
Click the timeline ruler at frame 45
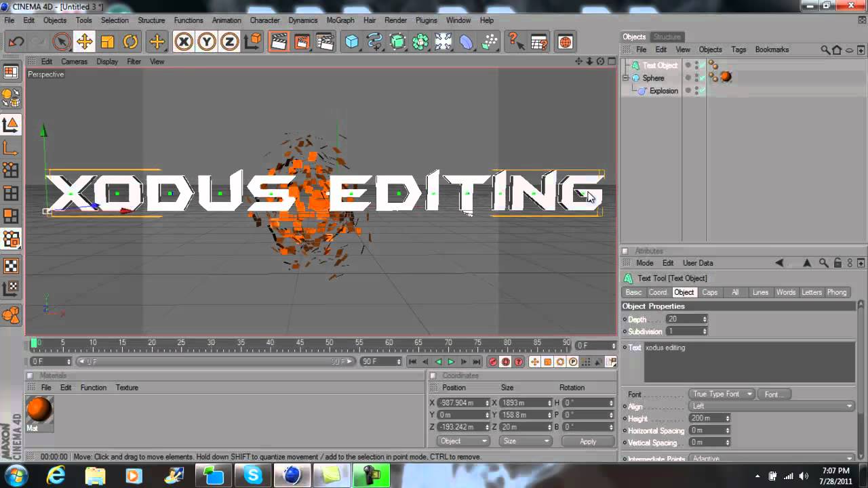(300, 344)
